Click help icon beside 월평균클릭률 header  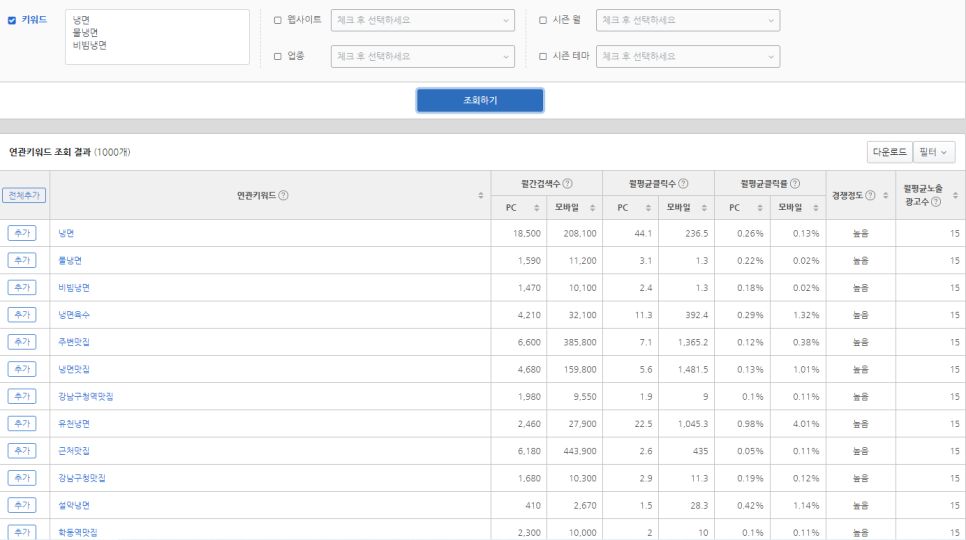click(795, 183)
